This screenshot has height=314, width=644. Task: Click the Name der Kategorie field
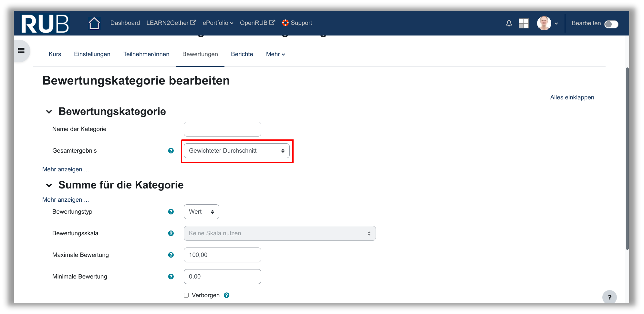(x=222, y=129)
